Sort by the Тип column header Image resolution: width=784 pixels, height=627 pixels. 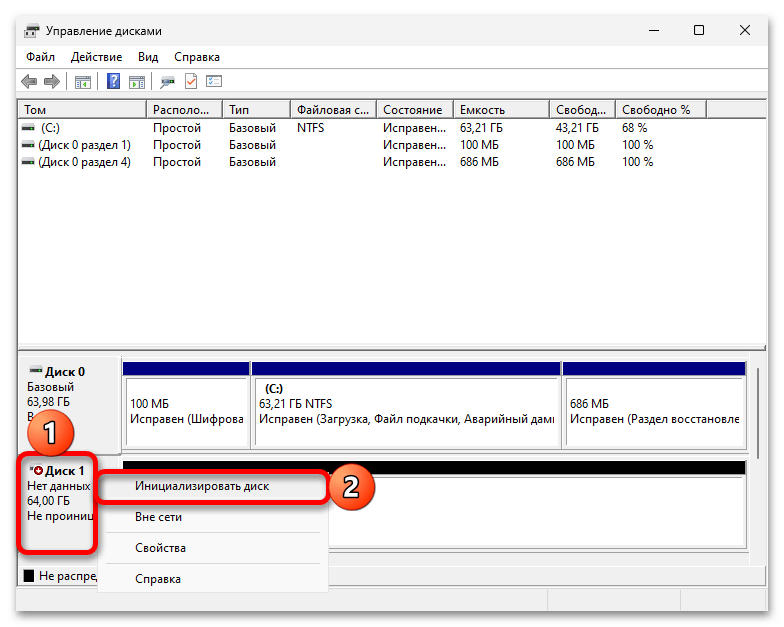(256, 110)
